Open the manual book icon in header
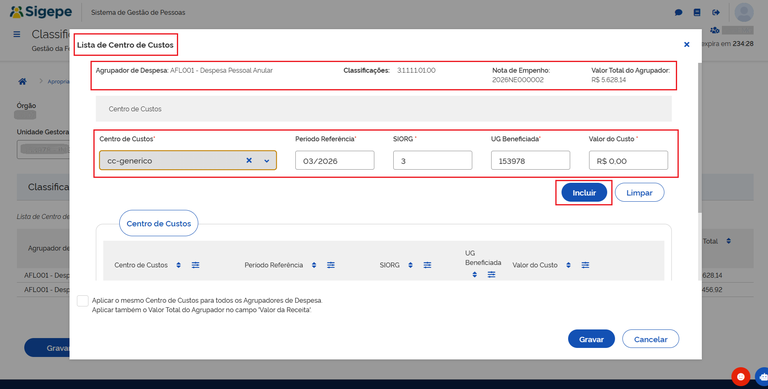 (x=697, y=12)
